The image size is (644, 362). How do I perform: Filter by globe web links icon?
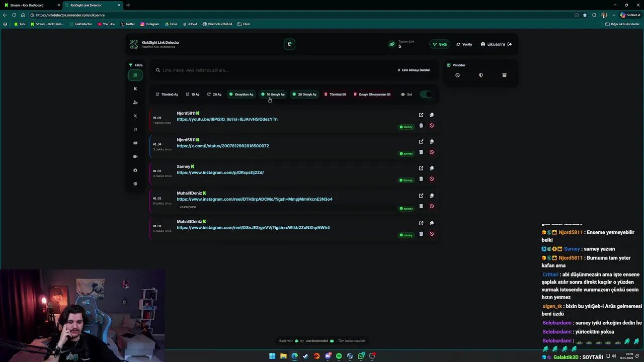[135, 184]
